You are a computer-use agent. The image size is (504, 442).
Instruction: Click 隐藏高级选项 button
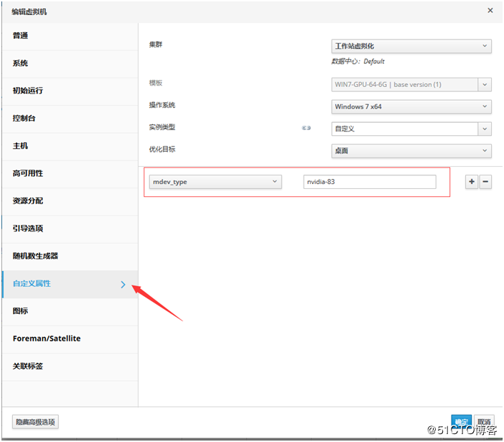coord(35,422)
